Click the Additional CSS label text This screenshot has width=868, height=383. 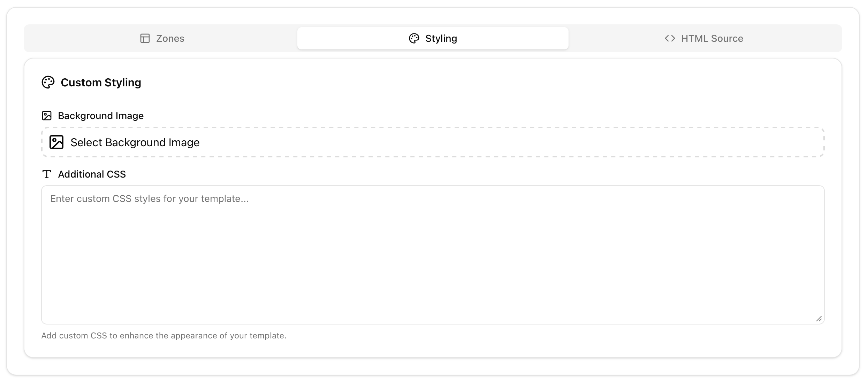pos(92,174)
